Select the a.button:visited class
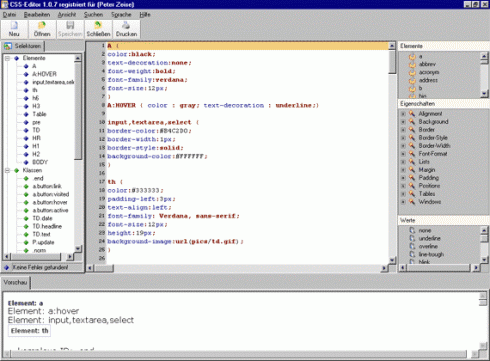 51,194
